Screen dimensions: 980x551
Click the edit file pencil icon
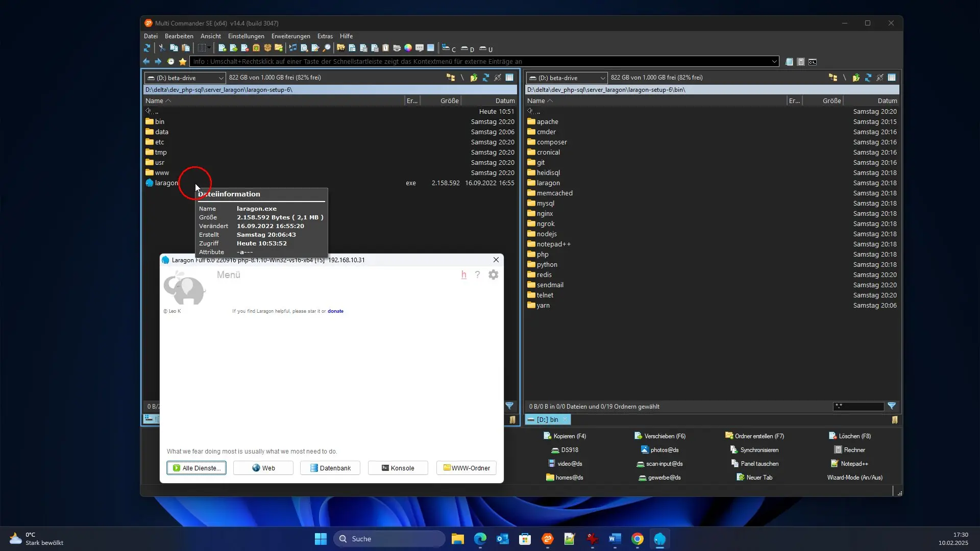(x=315, y=48)
